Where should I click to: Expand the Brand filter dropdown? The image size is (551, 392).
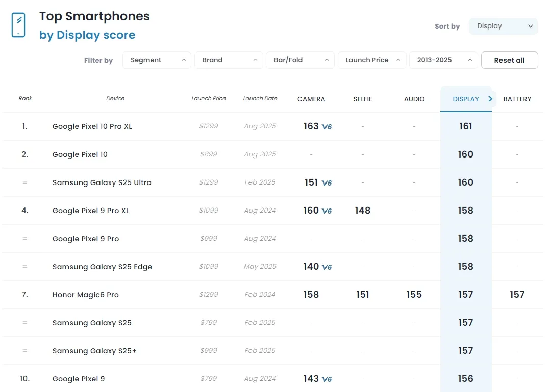[229, 60]
